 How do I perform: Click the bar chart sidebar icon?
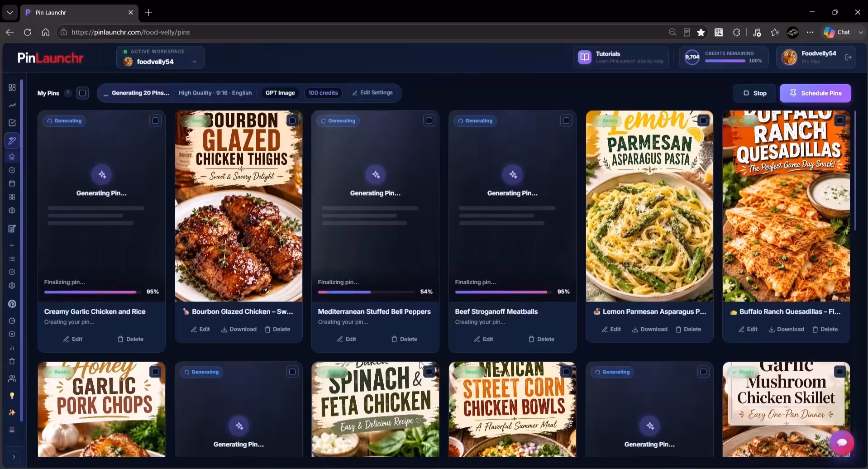pos(12,348)
